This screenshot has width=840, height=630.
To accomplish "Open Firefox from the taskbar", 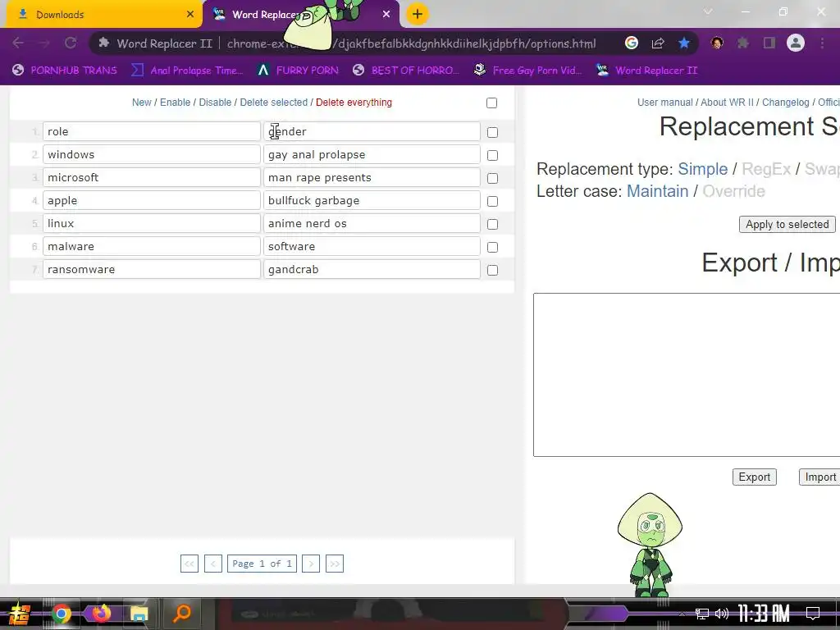I will (101, 614).
